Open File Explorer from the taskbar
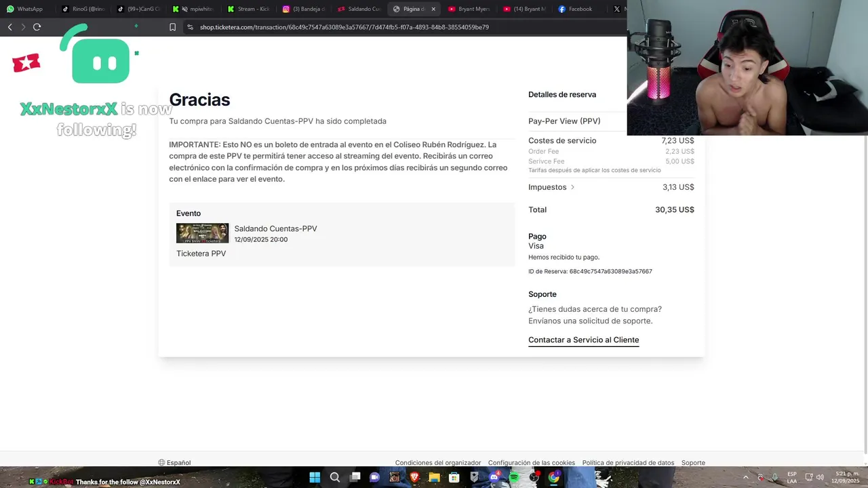 (434, 477)
